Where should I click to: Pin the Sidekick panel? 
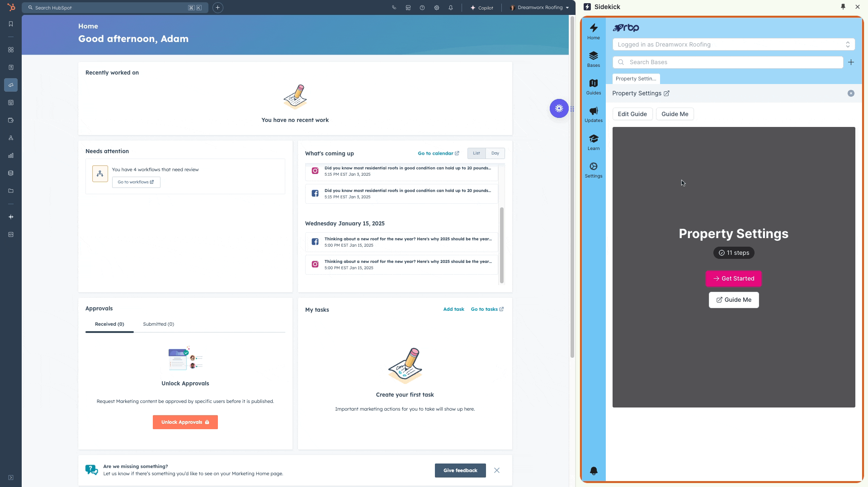point(843,7)
